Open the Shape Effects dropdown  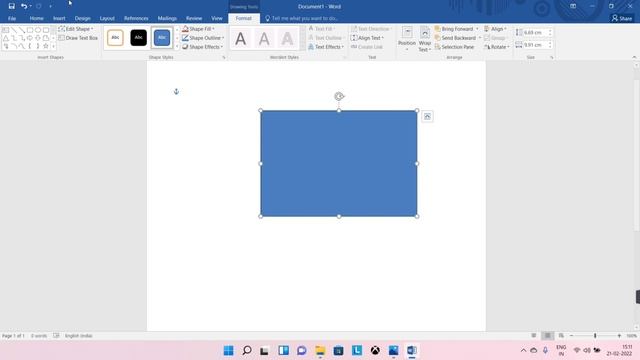tap(202, 47)
